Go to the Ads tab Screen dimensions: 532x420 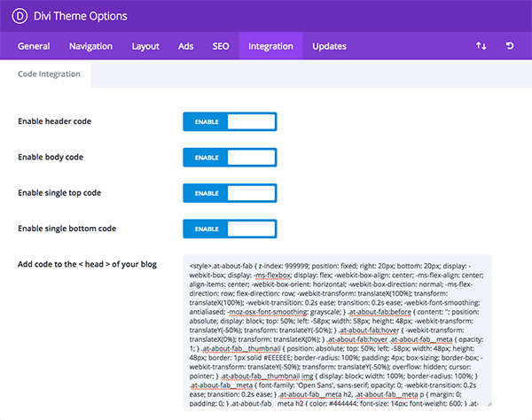(x=185, y=46)
